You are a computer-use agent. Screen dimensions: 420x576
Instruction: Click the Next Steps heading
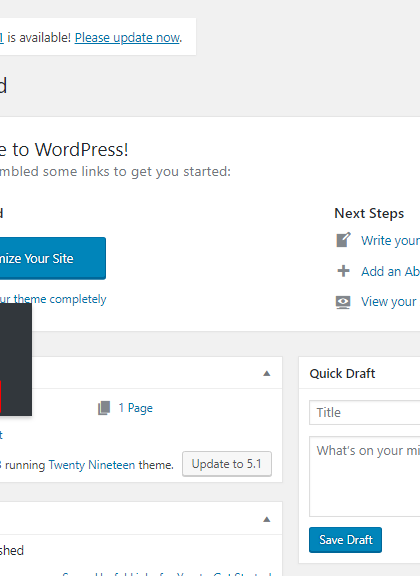pos(369,213)
